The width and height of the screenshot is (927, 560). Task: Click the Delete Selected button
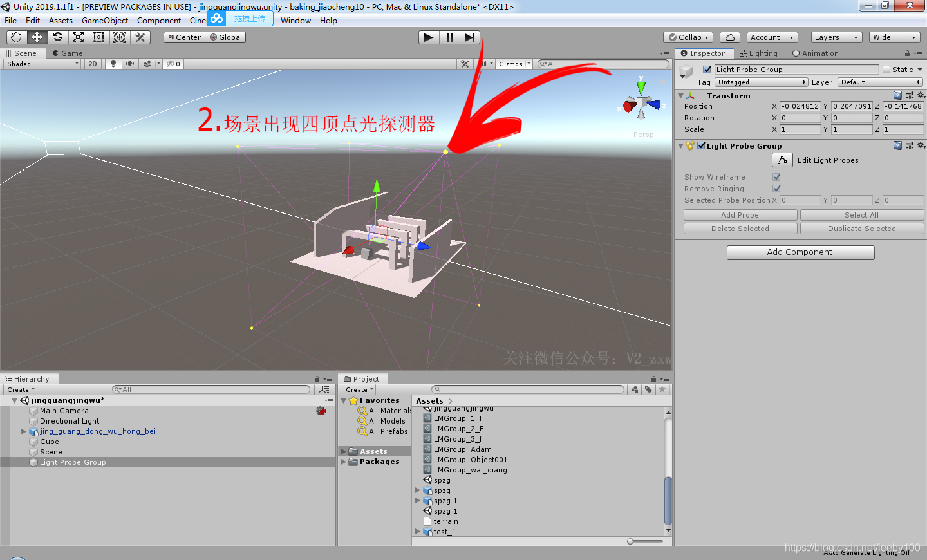[740, 229]
